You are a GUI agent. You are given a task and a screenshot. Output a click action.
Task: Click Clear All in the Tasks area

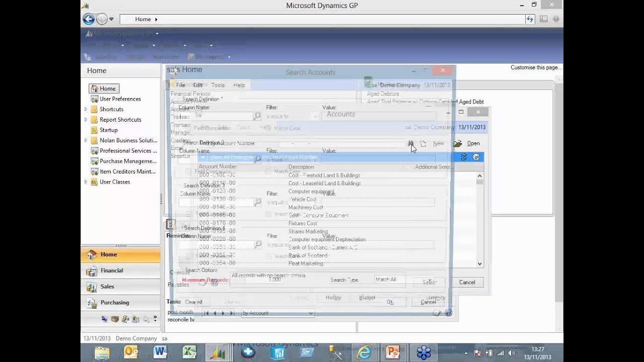(x=193, y=301)
